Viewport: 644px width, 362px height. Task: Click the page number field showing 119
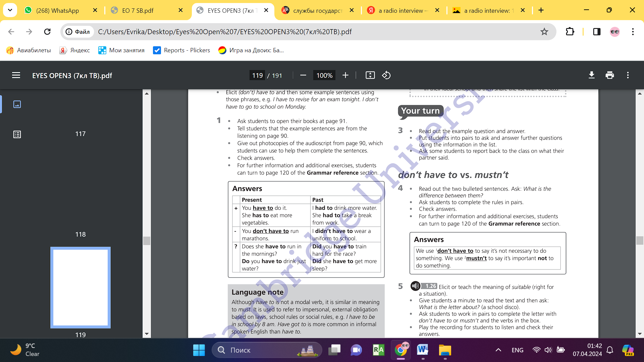[x=257, y=75]
